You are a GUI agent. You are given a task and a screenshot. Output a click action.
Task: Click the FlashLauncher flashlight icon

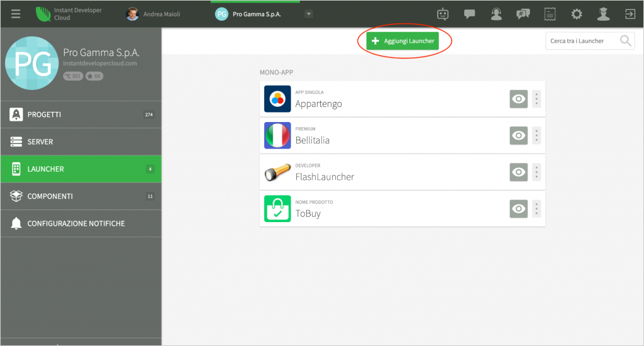277,172
